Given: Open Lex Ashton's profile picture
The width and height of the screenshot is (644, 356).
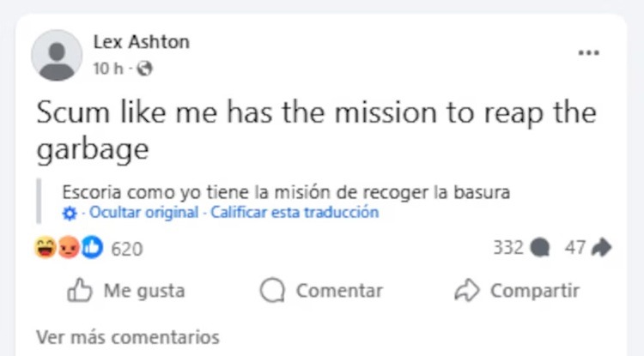Looking at the screenshot, I should 57,56.
